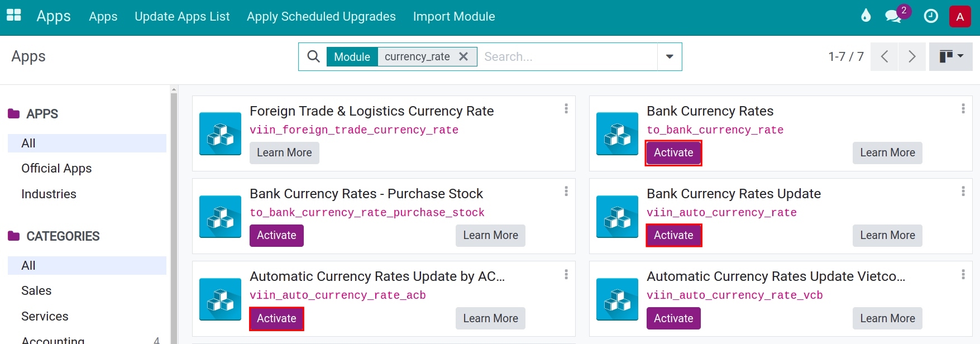Click the viin_auto_currency_rate_acb module icon
This screenshot has height=344, width=980.
(220, 299)
